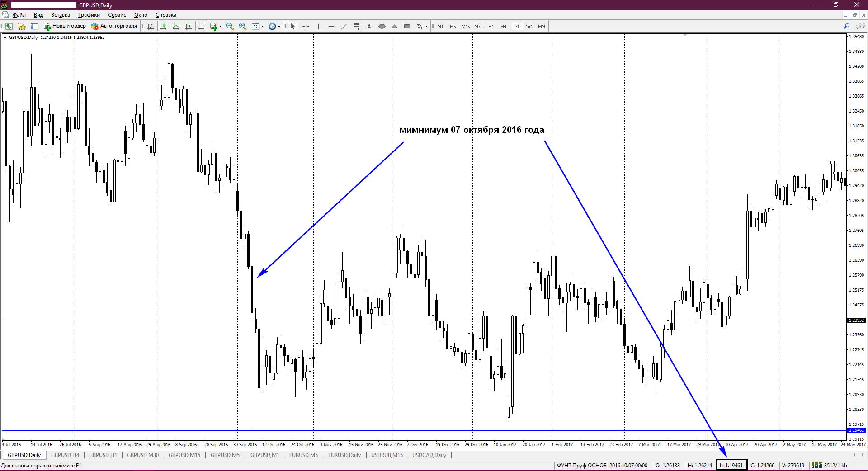The width and height of the screenshot is (868, 471).
Task: Switch chart to Candlesticks mode
Action: point(163,26)
